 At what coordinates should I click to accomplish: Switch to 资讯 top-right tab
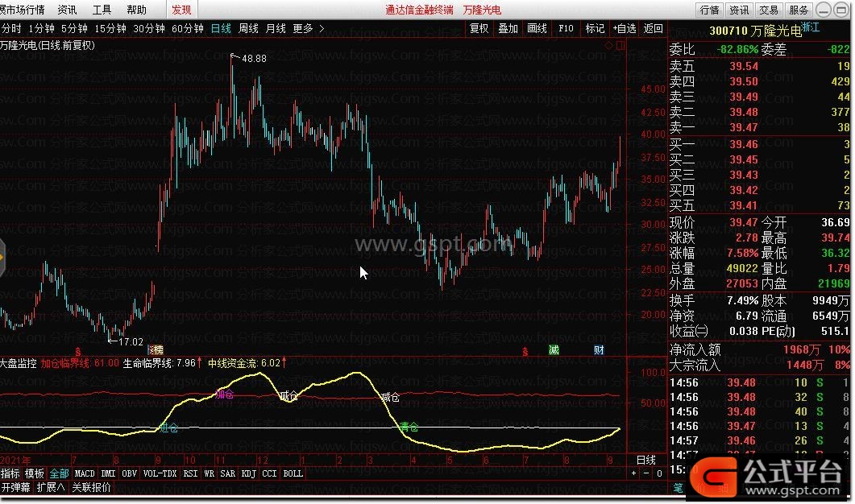(x=740, y=10)
